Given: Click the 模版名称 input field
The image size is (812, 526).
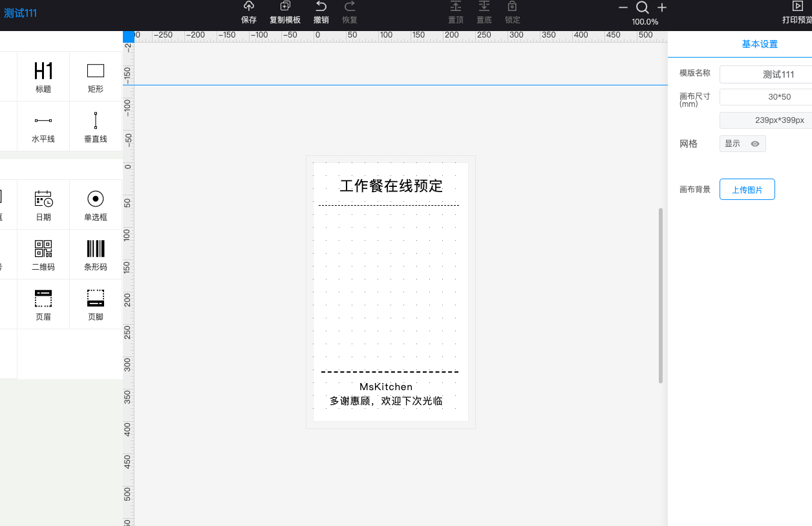Looking at the screenshot, I should click(765, 74).
